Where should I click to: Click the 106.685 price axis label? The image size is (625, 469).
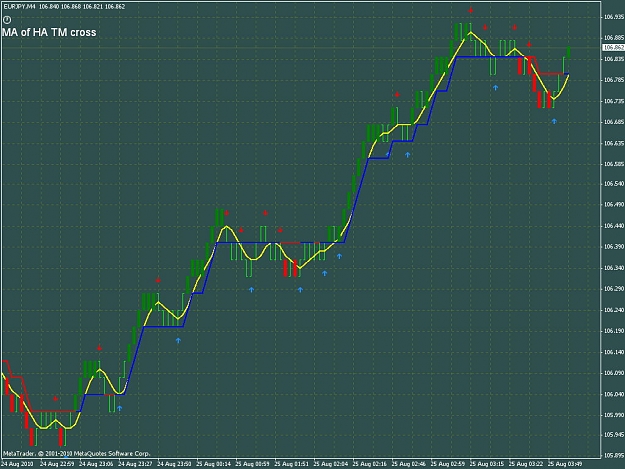tap(614, 122)
